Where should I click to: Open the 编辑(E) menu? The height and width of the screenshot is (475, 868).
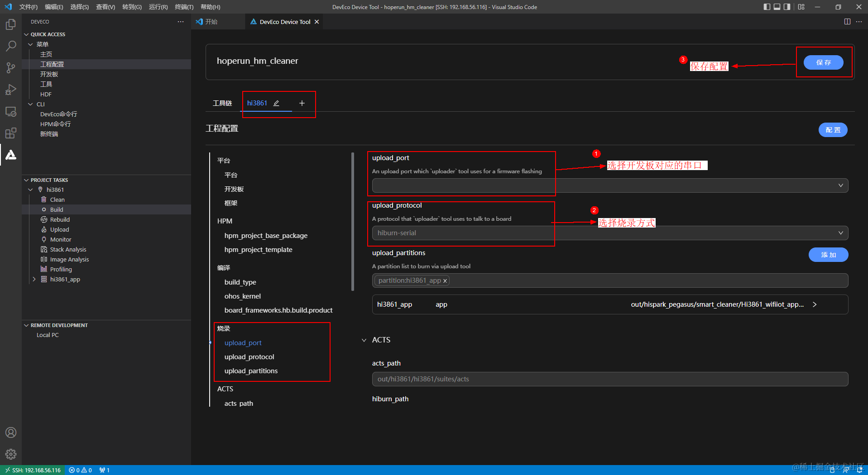tap(54, 7)
